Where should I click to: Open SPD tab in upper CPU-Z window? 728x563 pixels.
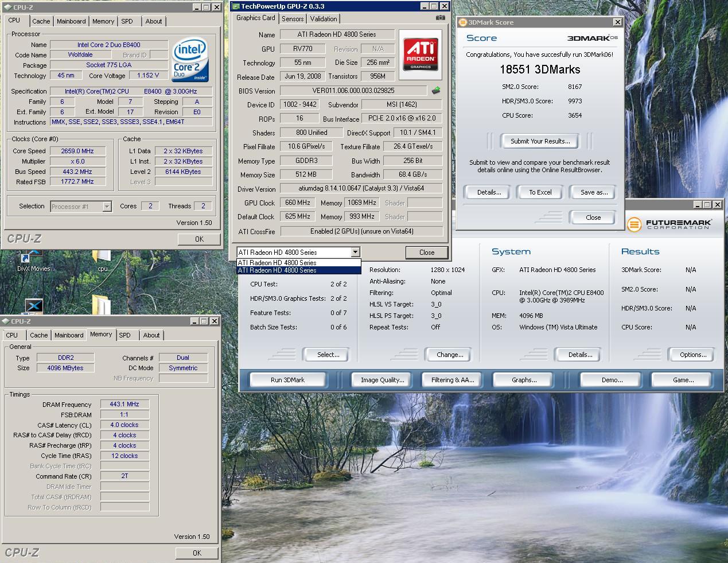coord(127,21)
